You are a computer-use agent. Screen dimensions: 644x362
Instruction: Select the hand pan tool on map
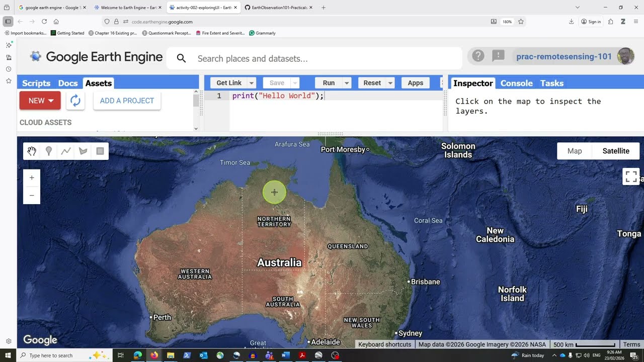click(32, 151)
